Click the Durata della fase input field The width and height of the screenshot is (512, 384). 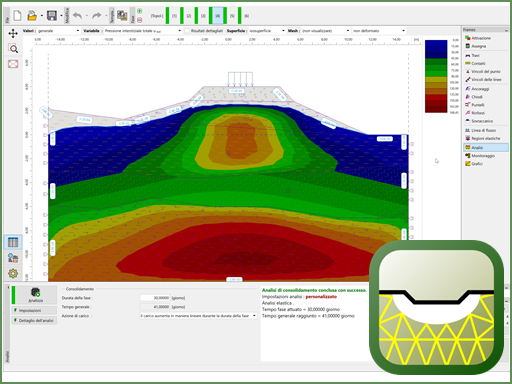(x=155, y=298)
